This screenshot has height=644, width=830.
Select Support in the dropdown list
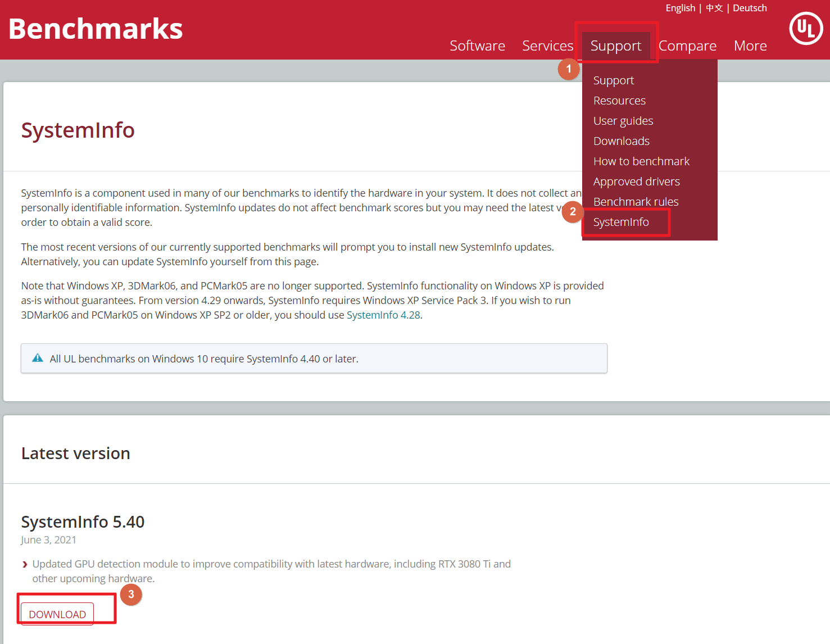pos(614,80)
